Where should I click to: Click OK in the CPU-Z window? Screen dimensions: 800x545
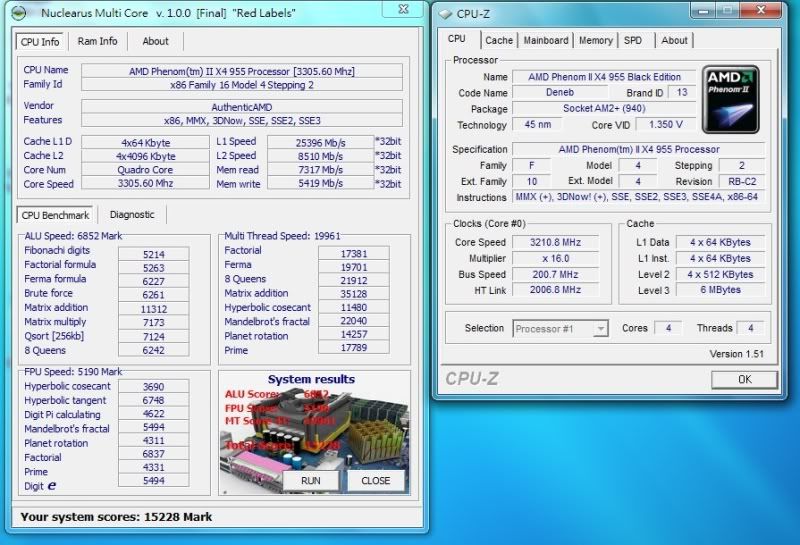point(744,379)
